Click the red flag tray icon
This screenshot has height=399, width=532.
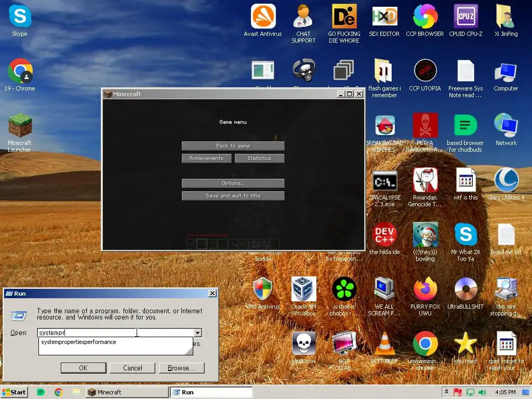click(458, 393)
